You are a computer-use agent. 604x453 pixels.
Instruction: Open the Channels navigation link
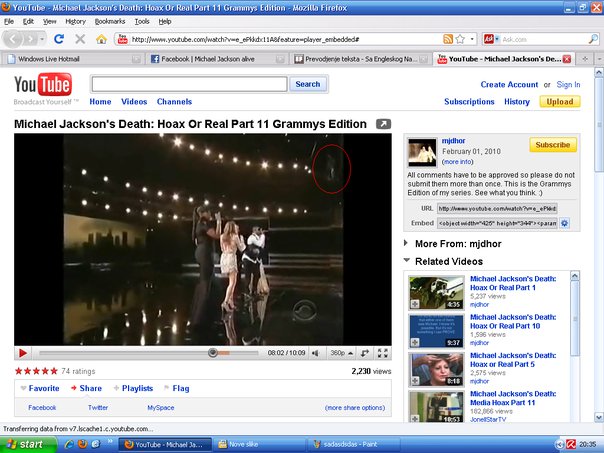pyautogui.click(x=174, y=102)
